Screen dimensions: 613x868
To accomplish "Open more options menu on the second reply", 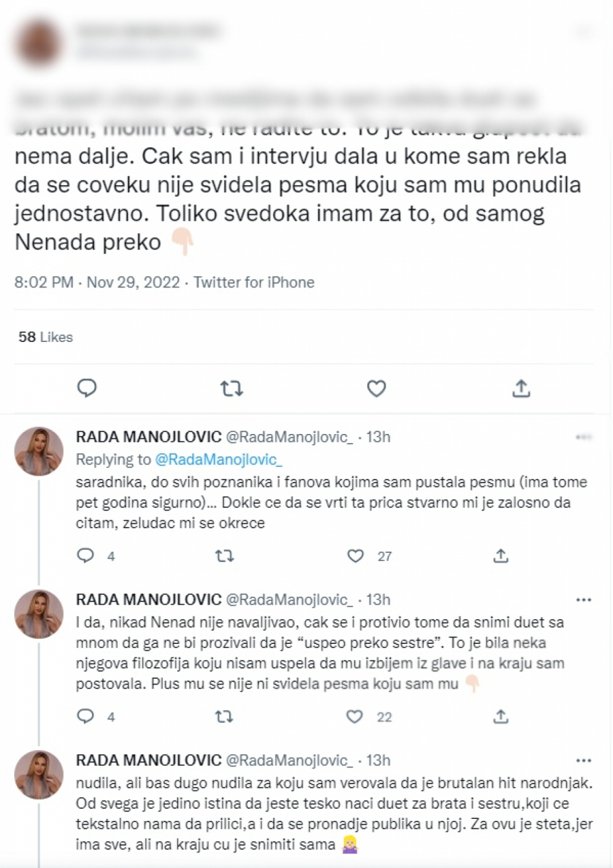I will 584,599.
